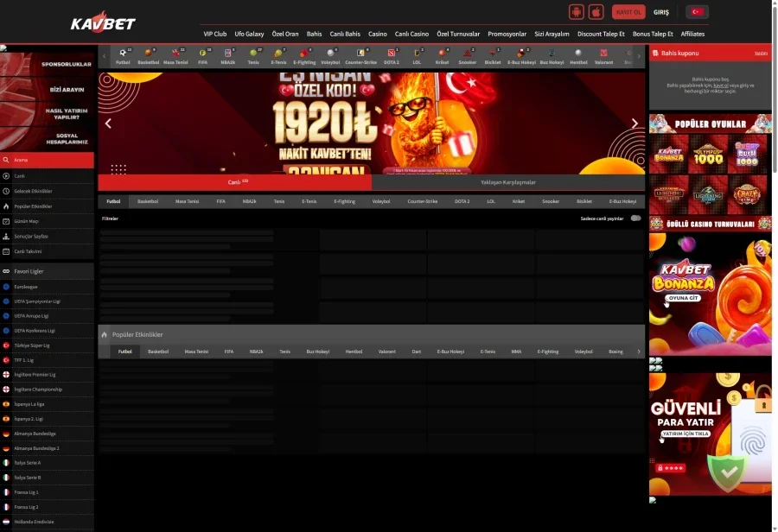Select the E-Fighting icon in top strip

click(x=304, y=56)
